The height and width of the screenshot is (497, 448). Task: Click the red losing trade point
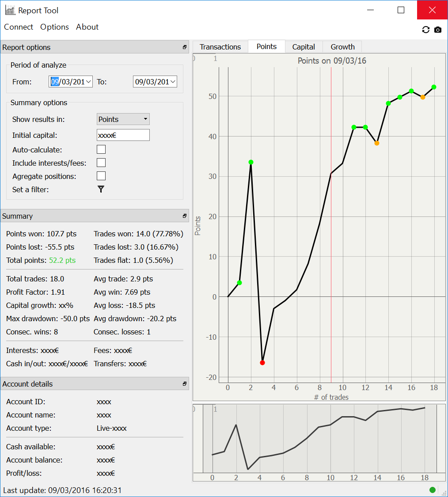coord(262,363)
